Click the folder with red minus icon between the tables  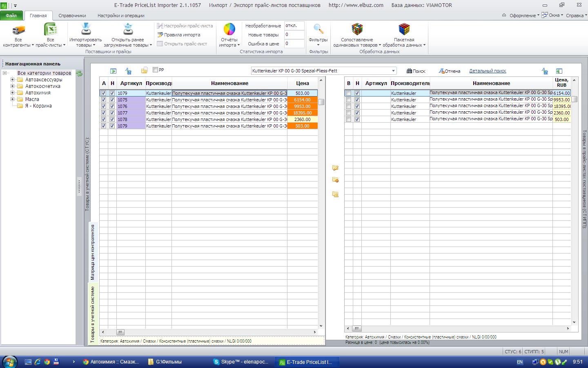[335, 180]
